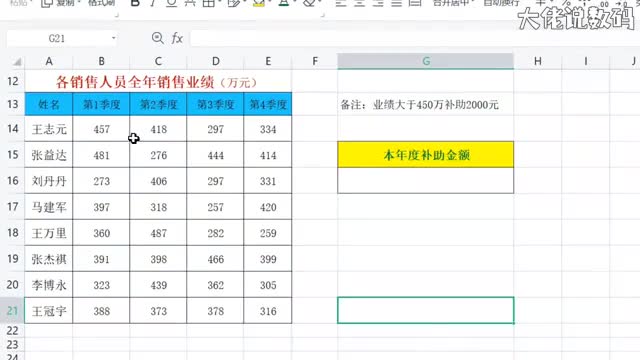Click the cell with value 444
640x360 pixels.
(215, 155)
